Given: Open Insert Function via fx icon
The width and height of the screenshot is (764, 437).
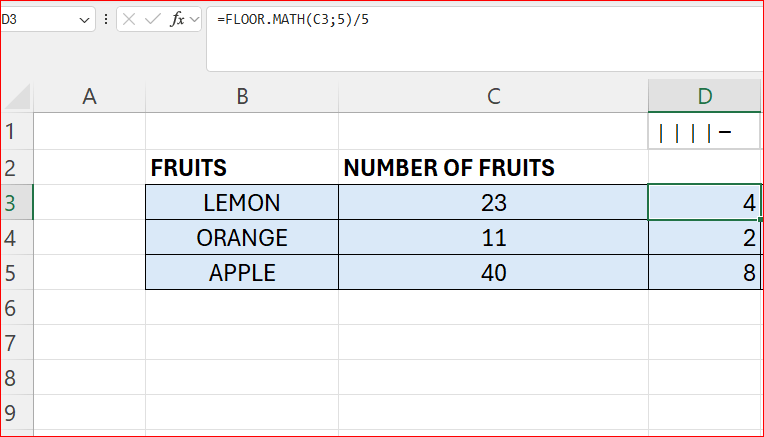Looking at the screenshot, I should click(x=177, y=19).
